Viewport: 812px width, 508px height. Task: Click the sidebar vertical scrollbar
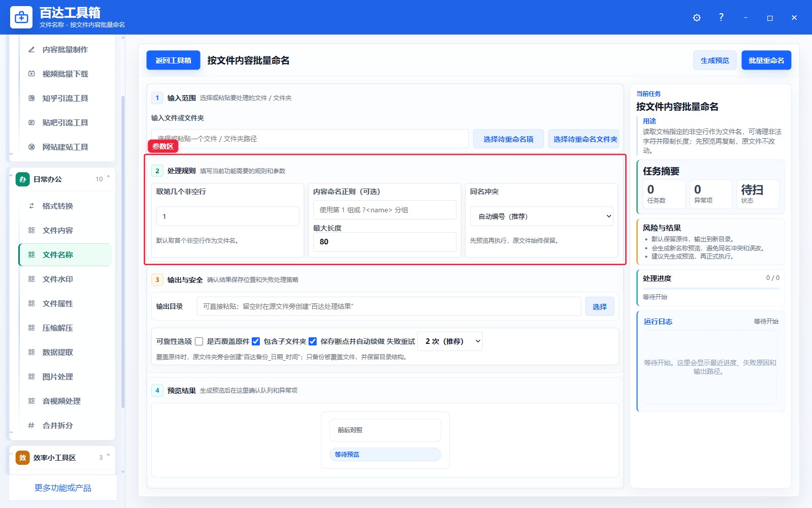pos(123,251)
